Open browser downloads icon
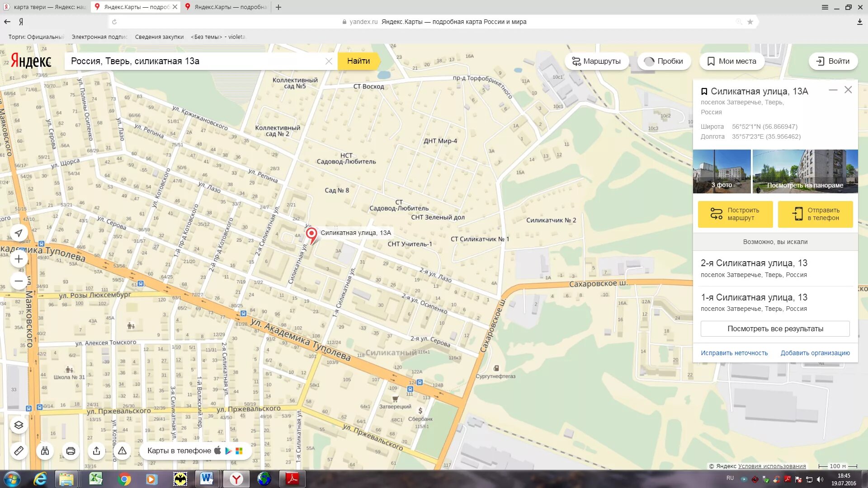This screenshot has width=868, height=488. tap(859, 22)
